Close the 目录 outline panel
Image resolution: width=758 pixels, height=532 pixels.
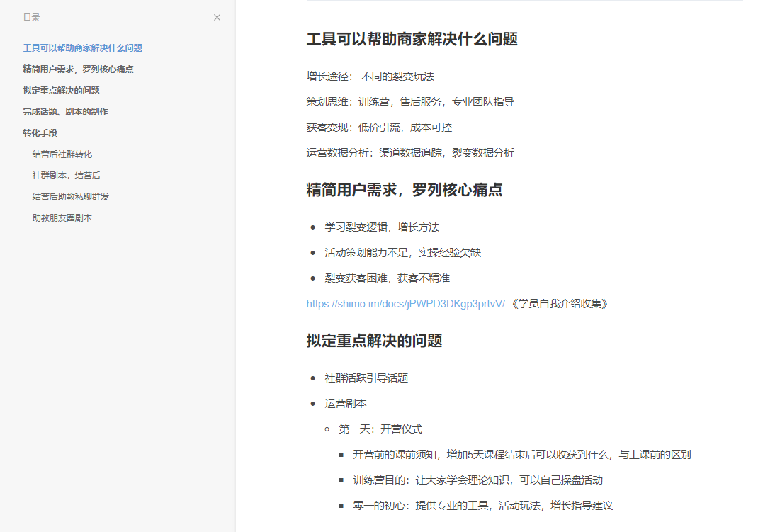tap(217, 18)
